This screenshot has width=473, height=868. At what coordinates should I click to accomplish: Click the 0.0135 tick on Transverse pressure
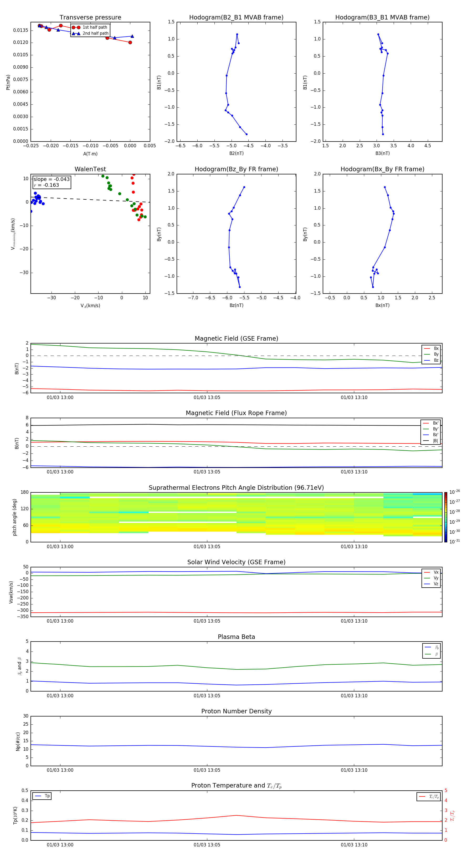coord(21,30)
